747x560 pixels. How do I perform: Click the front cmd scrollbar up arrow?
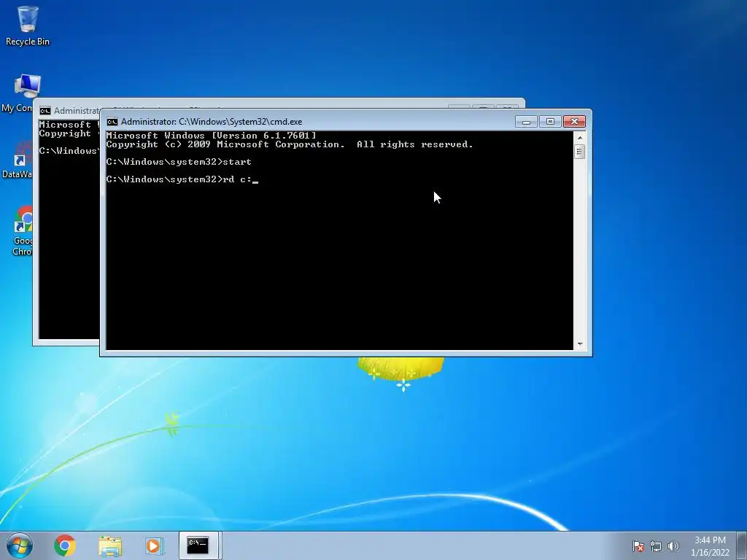click(580, 138)
